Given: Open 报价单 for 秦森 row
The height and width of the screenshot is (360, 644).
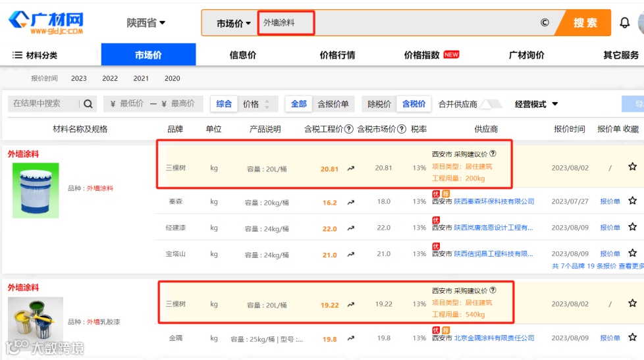Looking at the screenshot, I should click(x=610, y=201).
